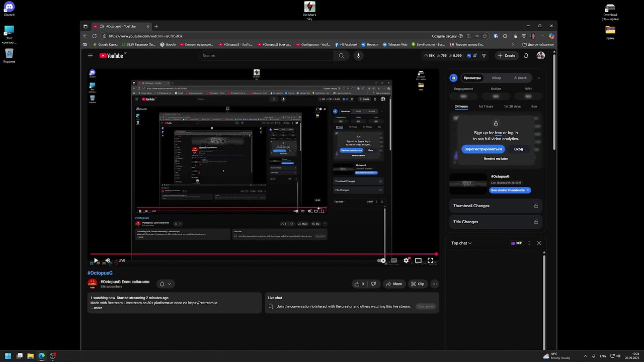Open Другое избранное bookmarks folder
644x362 pixels.
[538, 44]
